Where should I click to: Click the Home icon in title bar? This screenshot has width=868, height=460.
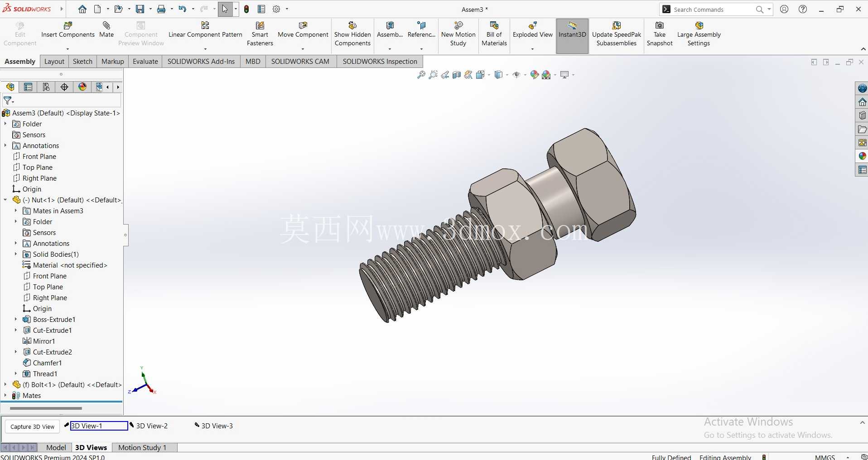point(82,9)
